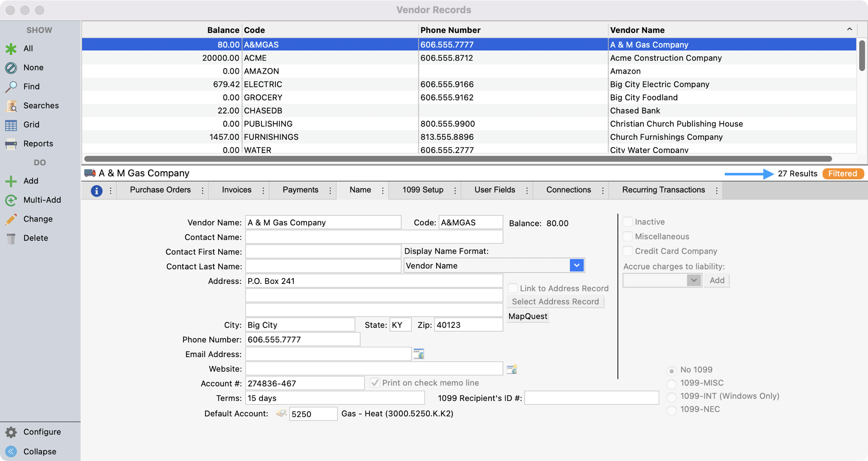868x461 pixels.
Task: Click the pencil Change icon
Action: (x=11, y=219)
